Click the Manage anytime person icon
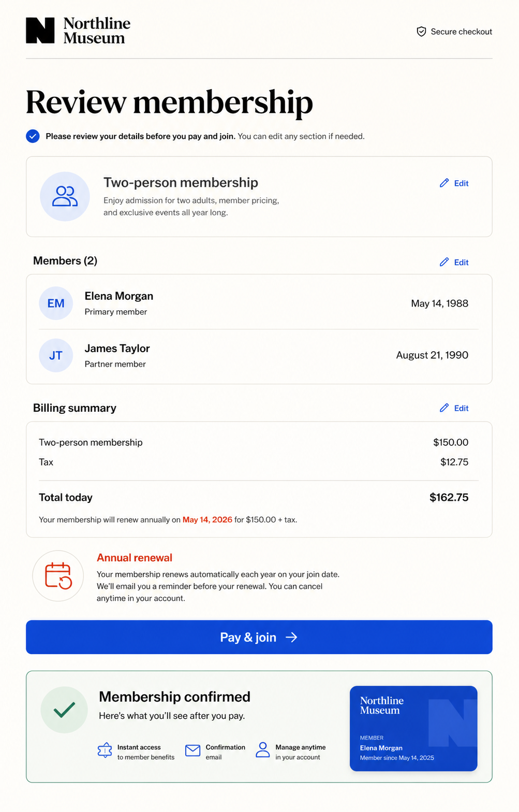This screenshot has width=519, height=812. pos(263,750)
